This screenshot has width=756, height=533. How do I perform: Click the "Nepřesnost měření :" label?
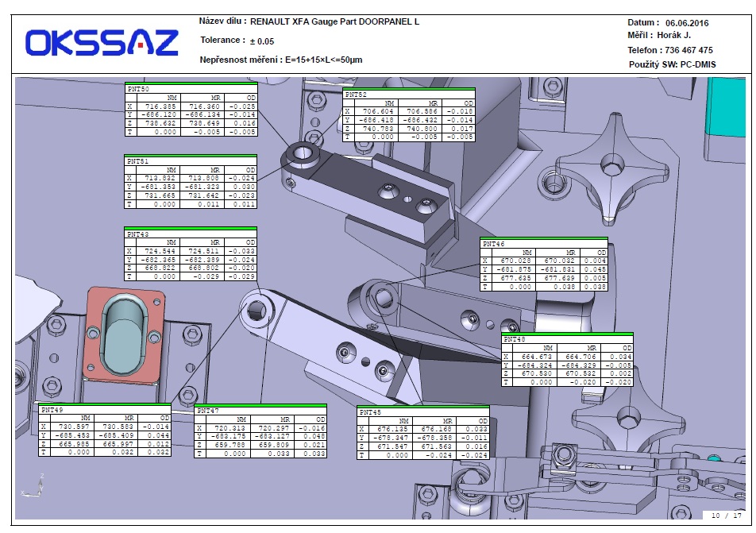point(241,60)
